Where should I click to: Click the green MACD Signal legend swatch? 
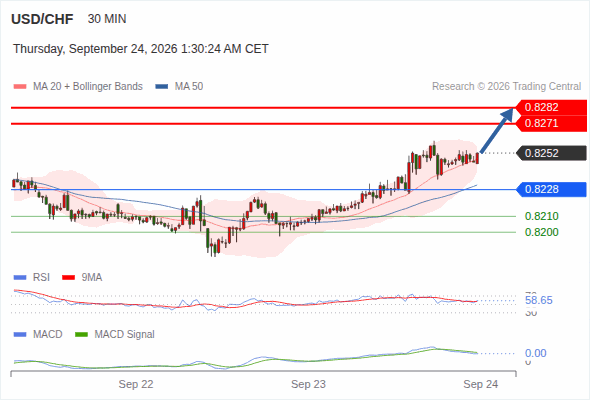(x=82, y=334)
